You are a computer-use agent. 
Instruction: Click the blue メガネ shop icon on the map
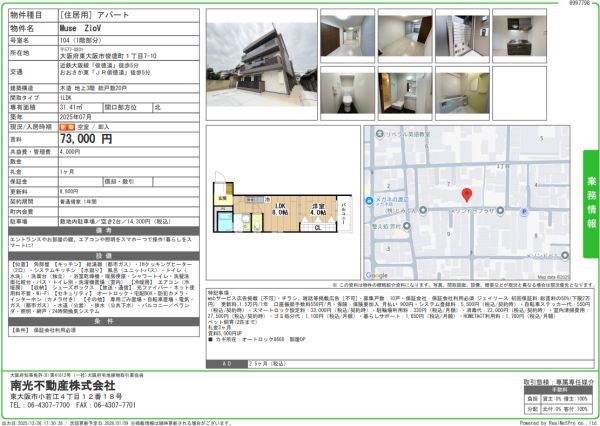(x=369, y=201)
